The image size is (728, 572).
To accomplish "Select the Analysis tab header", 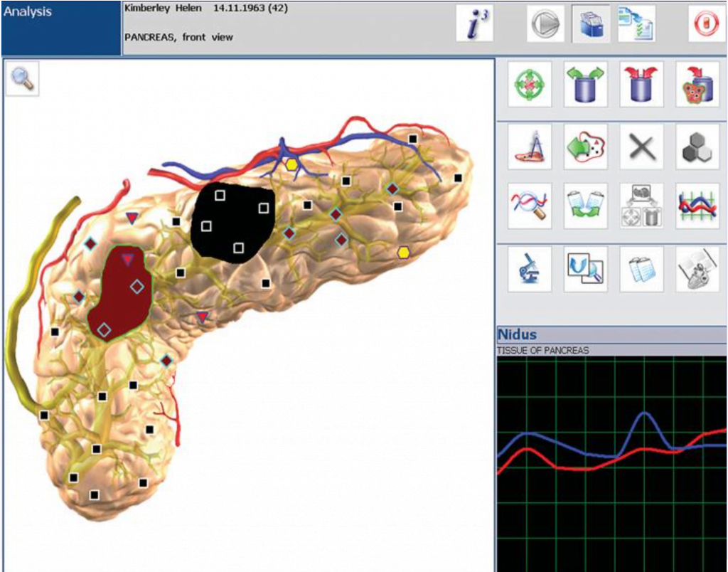I will 60,28.
